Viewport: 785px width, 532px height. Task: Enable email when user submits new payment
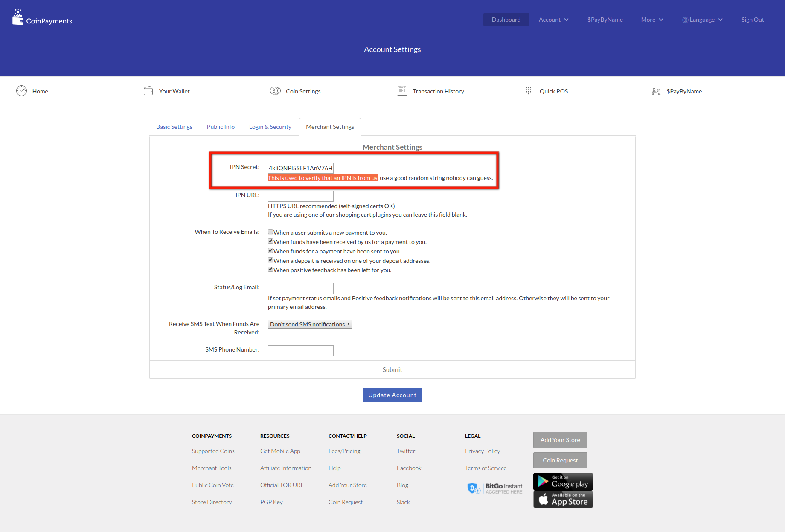[x=270, y=232]
